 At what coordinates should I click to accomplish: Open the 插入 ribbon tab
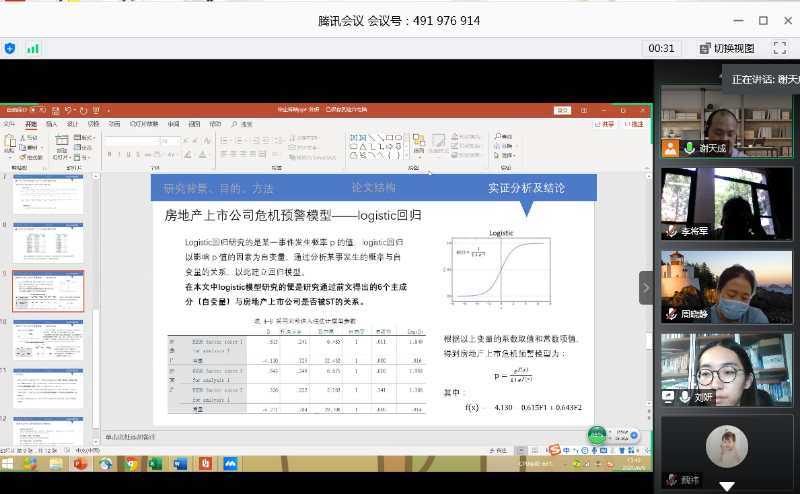point(51,124)
